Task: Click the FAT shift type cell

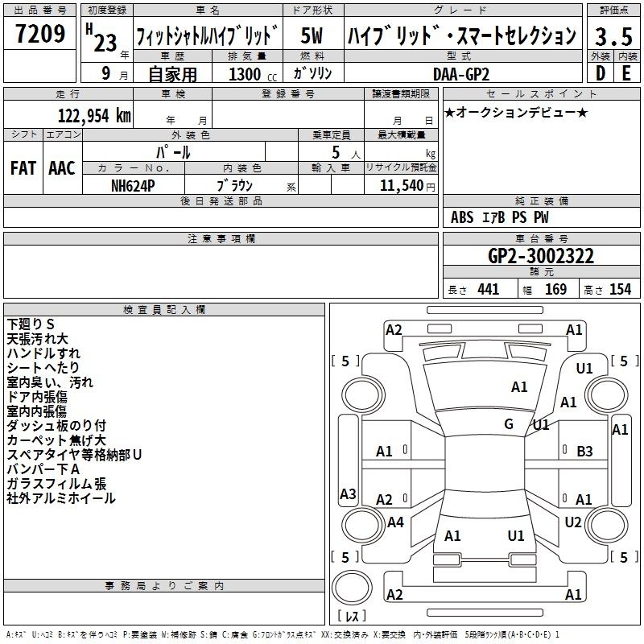Action: [x=23, y=168]
